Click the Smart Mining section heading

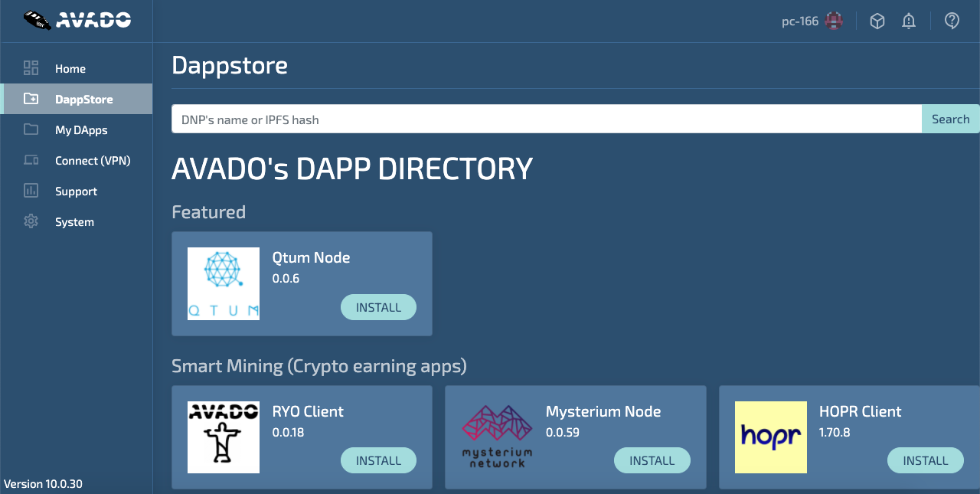tap(319, 366)
